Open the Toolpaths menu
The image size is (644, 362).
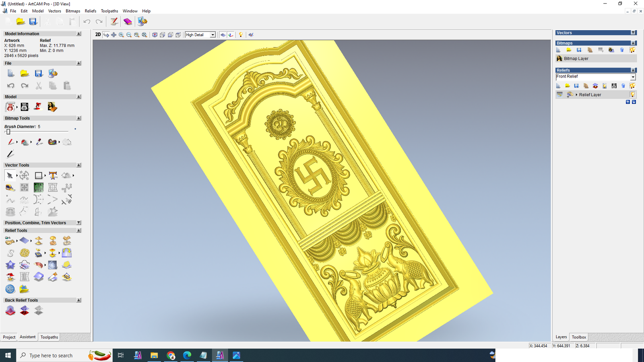point(109,11)
